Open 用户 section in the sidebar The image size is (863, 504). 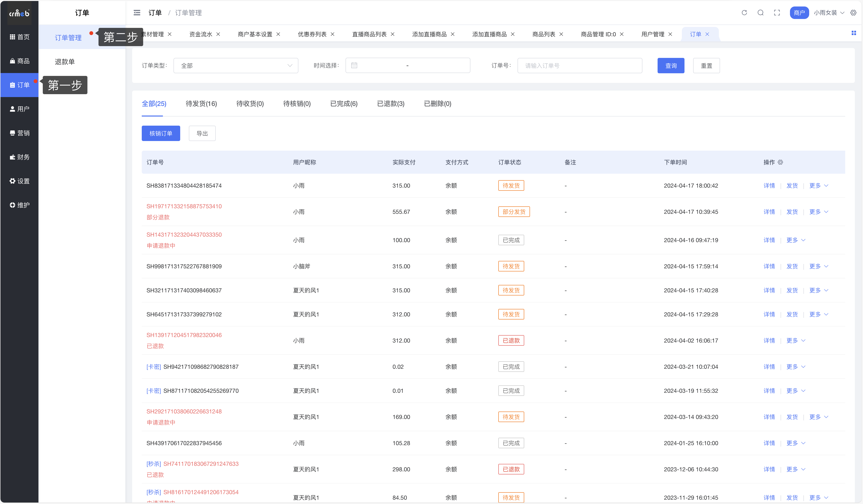tap(19, 109)
